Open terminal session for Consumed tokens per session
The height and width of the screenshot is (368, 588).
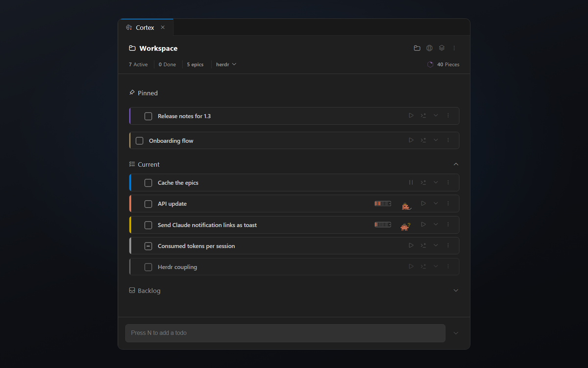[423, 245]
